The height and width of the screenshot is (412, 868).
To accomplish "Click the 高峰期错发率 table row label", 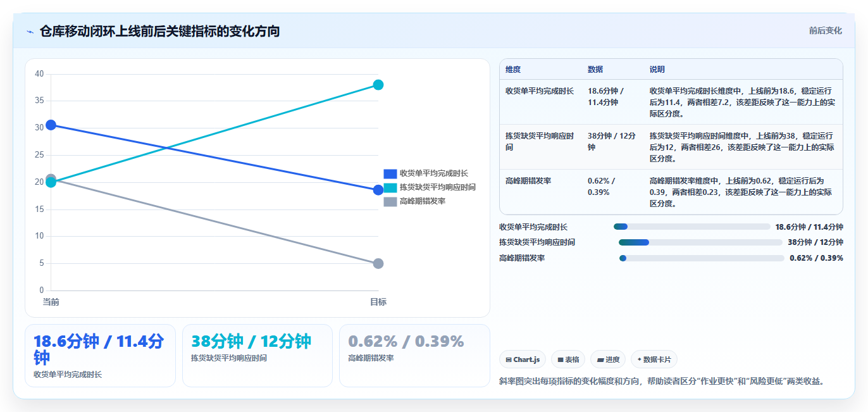I will coord(528,181).
